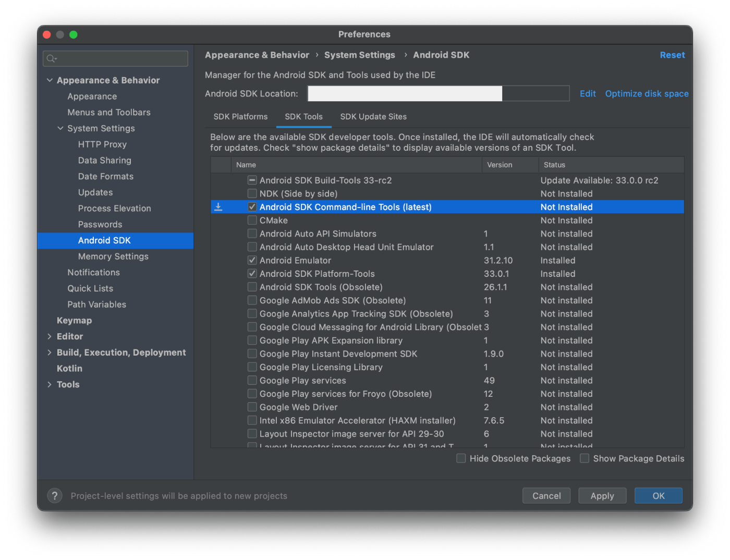The image size is (730, 560).
Task: Uncheck the Android Emulator checkbox
Action: [252, 260]
